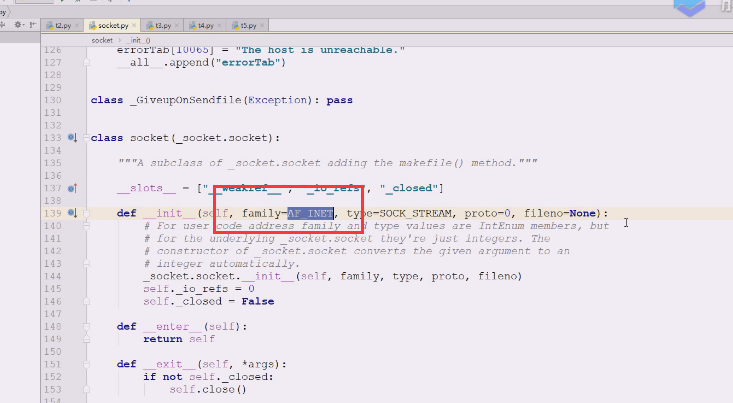Close the t2.py editor tab
Image resolution: width=733 pixels, height=403 pixels.
click(x=77, y=25)
